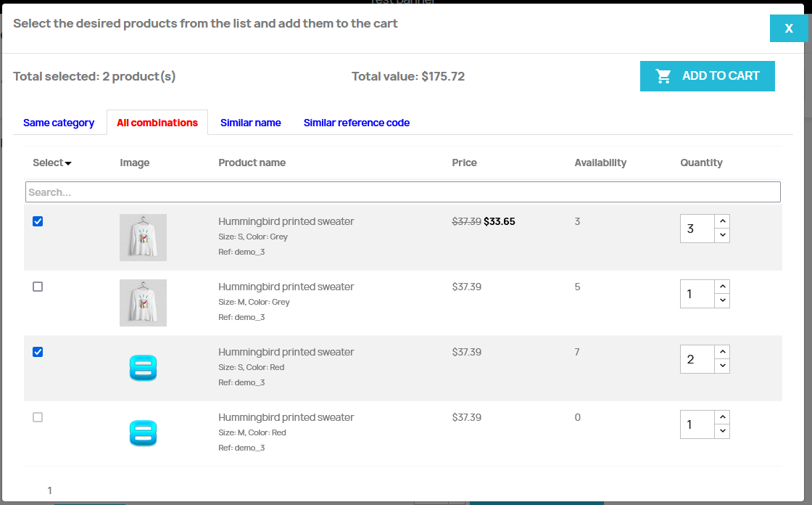Go to page 1 in pagination
The height and width of the screenshot is (505, 812).
[49, 490]
